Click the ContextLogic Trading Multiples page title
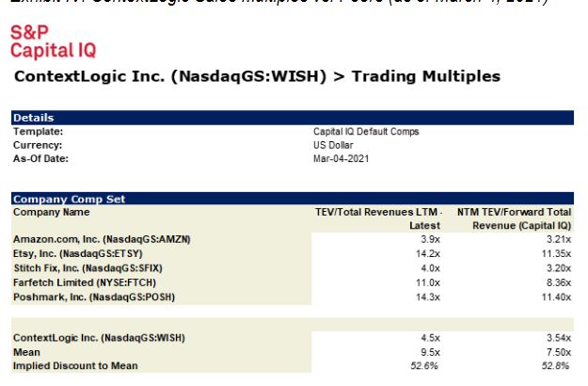This screenshot has height=386, width=588. click(x=256, y=75)
